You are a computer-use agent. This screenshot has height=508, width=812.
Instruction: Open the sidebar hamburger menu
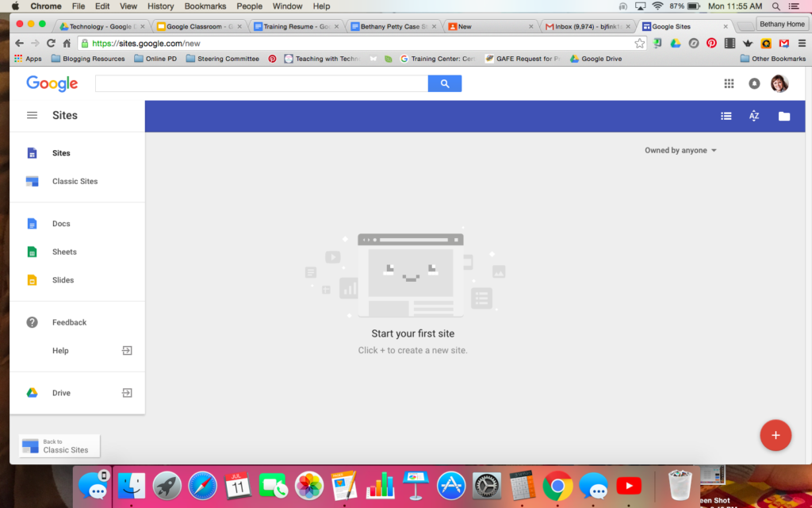click(32, 115)
